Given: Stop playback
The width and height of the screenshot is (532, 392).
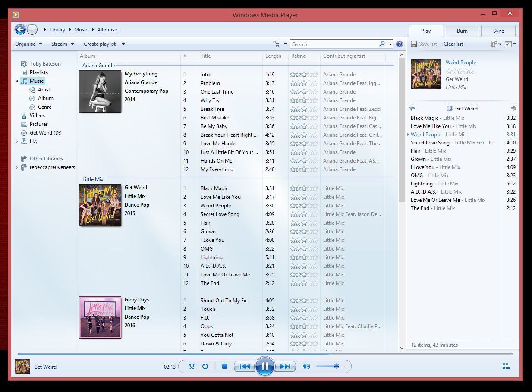Looking at the screenshot, I should 224,366.
